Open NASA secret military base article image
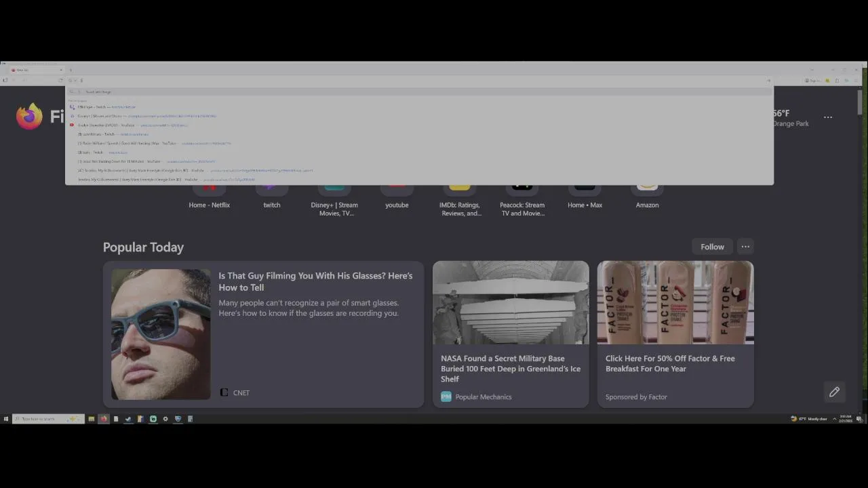The image size is (868, 488). [511, 302]
